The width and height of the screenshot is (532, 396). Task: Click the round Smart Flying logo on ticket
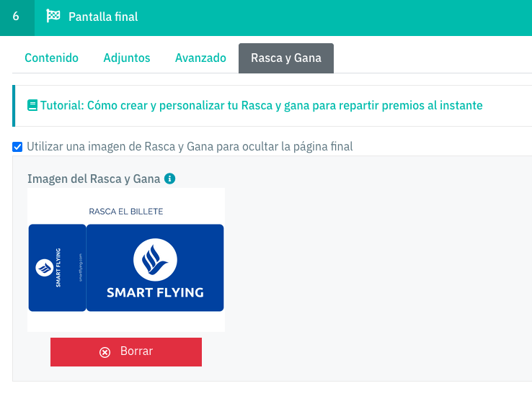click(x=155, y=260)
